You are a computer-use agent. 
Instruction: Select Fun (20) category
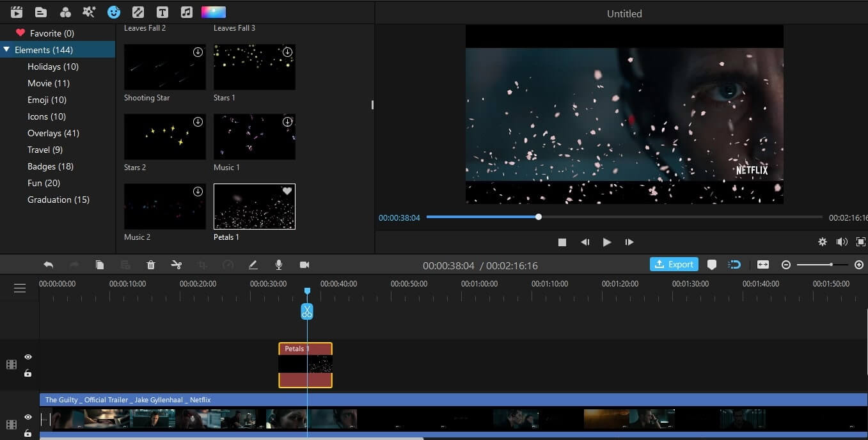[x=43, y=183]
